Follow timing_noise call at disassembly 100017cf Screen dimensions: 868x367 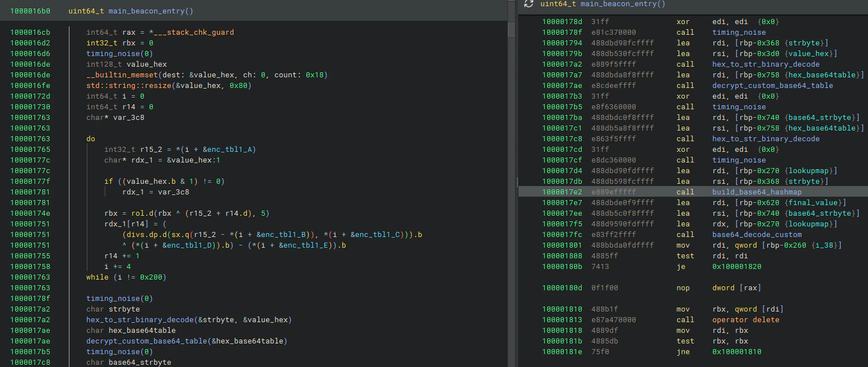click(x=739, y=160)
